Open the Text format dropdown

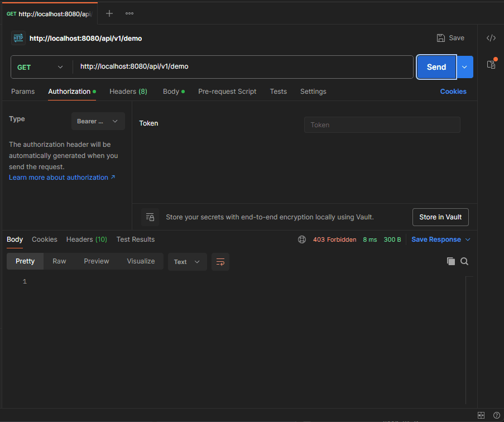(x=187, y=262)
